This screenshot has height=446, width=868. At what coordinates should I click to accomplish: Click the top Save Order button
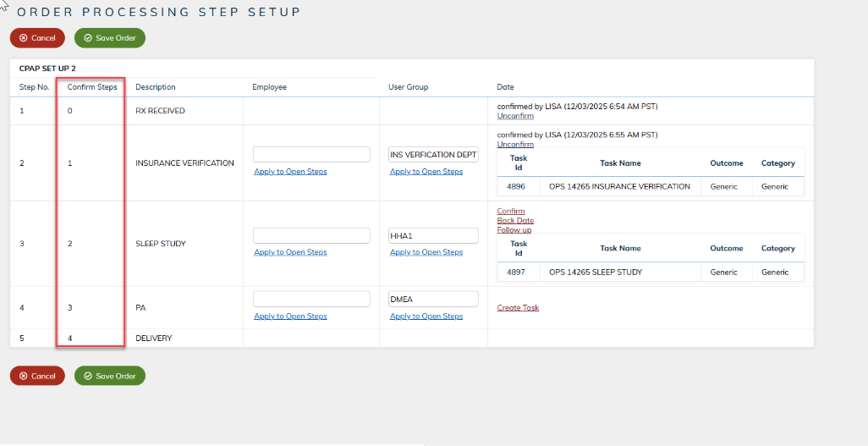click(110, 38)
